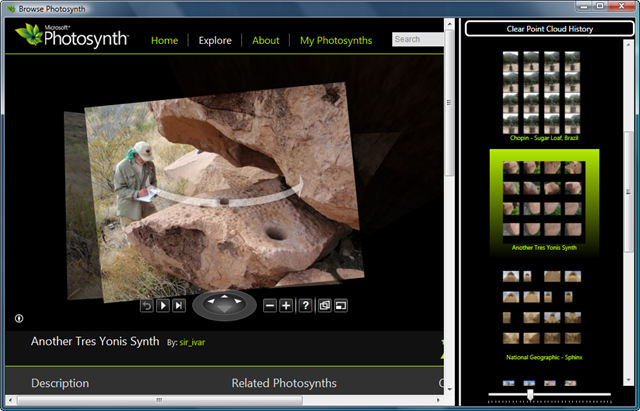Click the next image skip button
Screen dimensions: 640x411
pyautogui.click(x=179, y=305)
